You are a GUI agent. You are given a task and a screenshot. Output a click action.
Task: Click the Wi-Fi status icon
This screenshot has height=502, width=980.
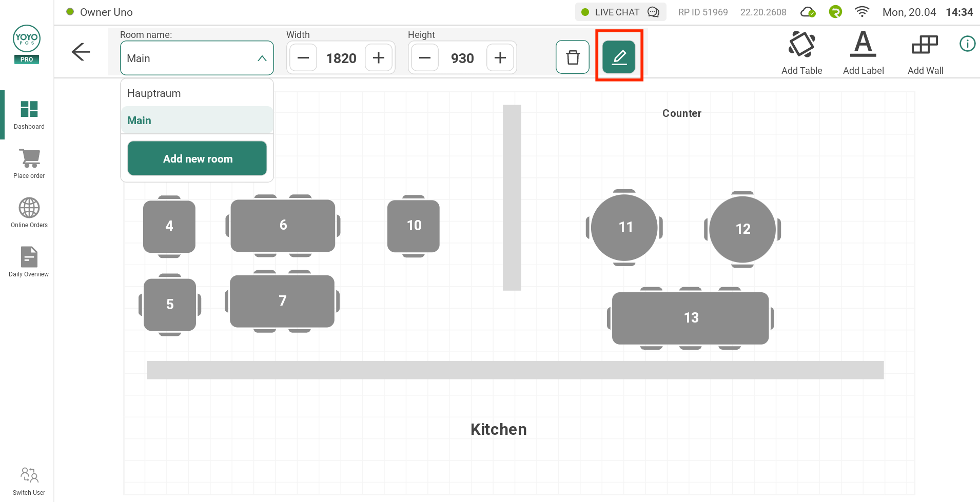862,11
